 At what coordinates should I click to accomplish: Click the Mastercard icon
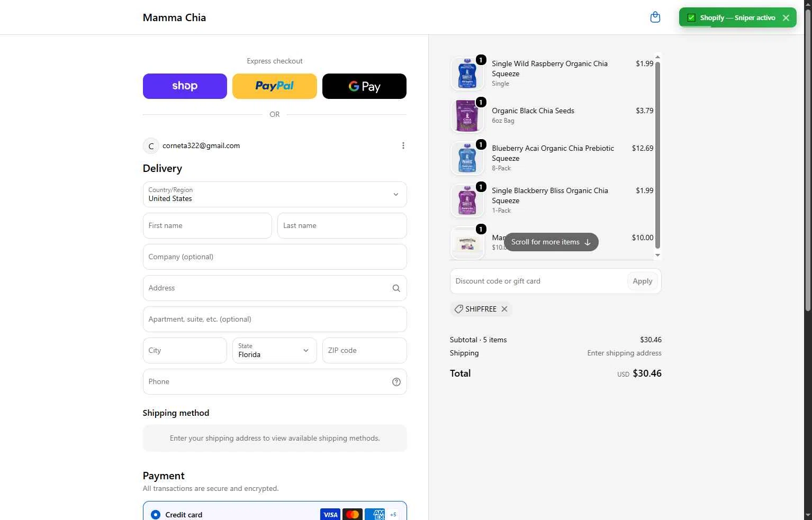pos(353,515)
